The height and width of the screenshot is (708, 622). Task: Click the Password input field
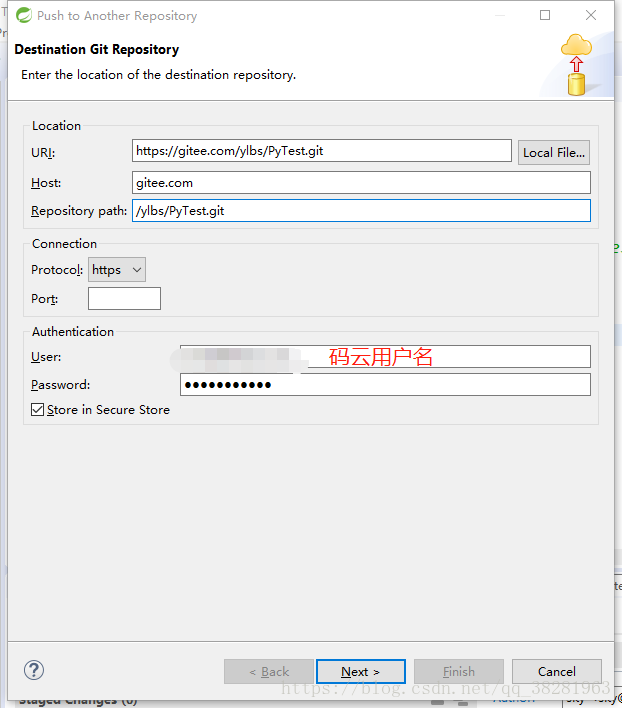(x=385, y=385)
